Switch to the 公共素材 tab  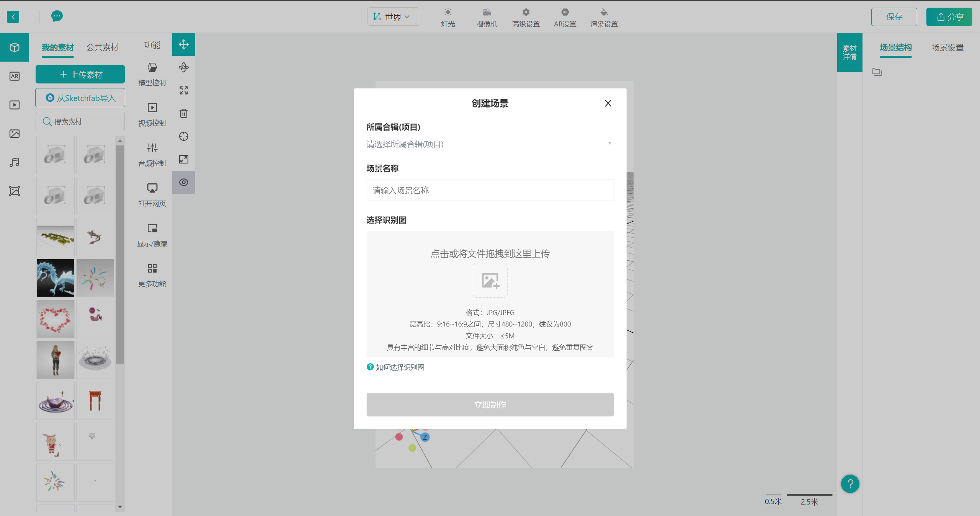click(x=102, y=47)
